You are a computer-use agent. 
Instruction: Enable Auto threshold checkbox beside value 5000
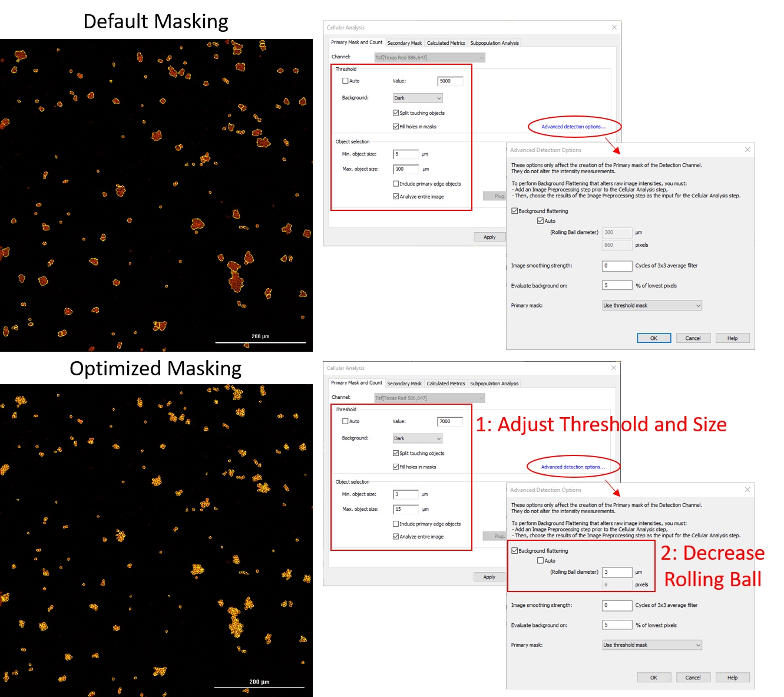coord(346,81)
